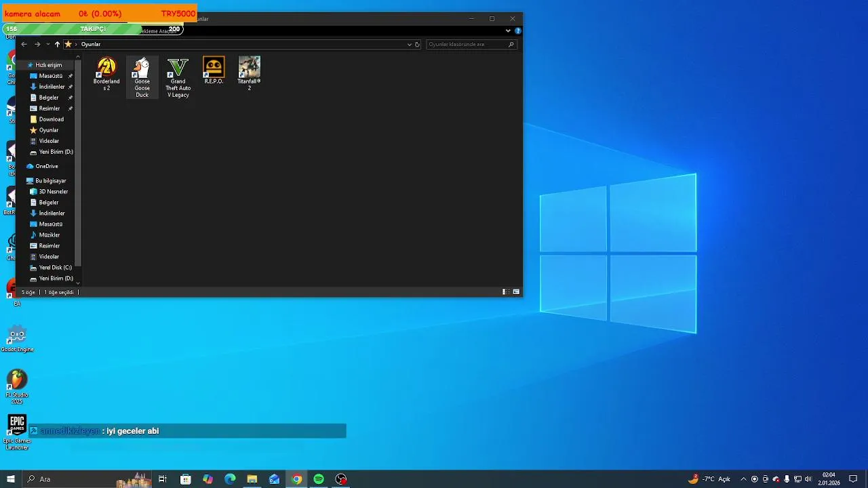Screen dimensions: 868x488
Task: Click the microphone tray icon
Action: pos(787,479)
